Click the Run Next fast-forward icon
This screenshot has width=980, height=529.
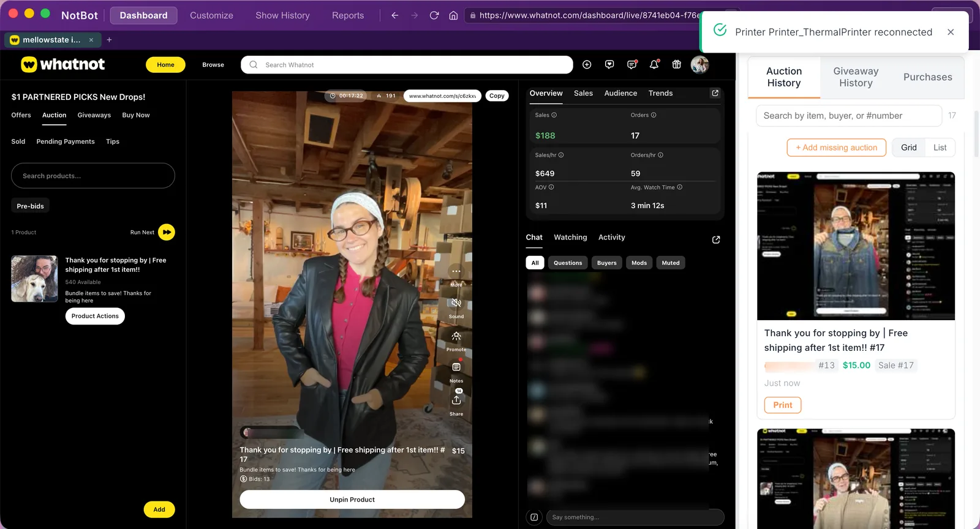[x=167, y=232]
